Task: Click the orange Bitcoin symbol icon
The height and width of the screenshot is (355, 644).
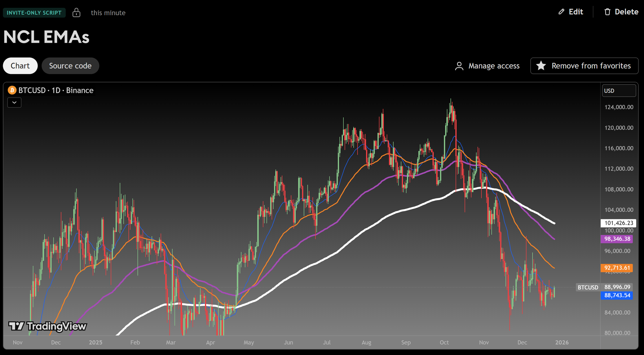Action: [12, 90]
